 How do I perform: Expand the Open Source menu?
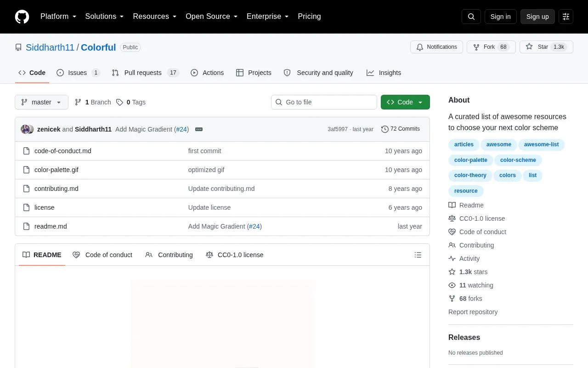pos(212,17)
